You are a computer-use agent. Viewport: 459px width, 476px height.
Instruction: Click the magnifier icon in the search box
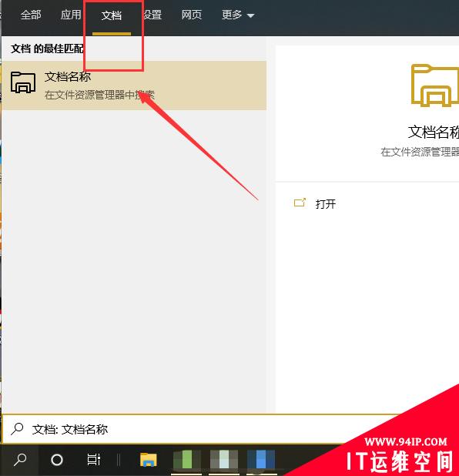[x=17, y=429]
